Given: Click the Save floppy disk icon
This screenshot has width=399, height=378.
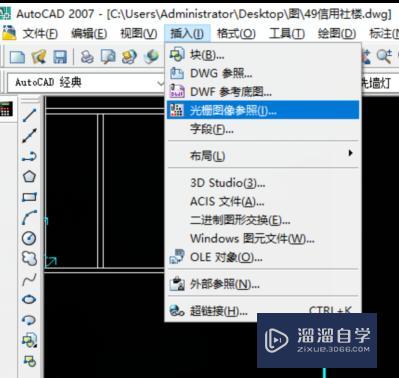Looking at the screenshot, I should coord(60,57).
